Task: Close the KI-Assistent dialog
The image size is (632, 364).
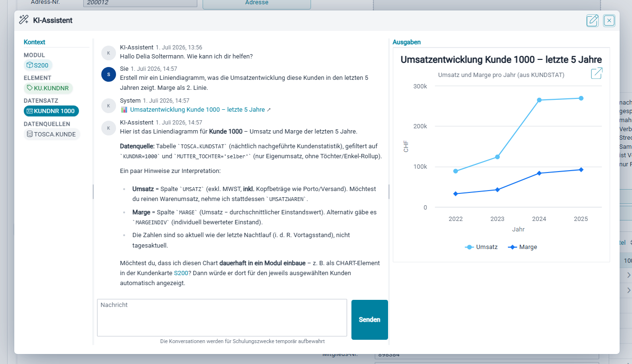Action: 609,20
